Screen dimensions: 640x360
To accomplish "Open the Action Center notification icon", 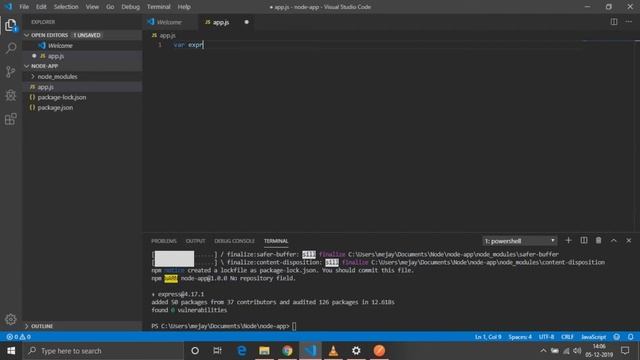I will 625,351.
